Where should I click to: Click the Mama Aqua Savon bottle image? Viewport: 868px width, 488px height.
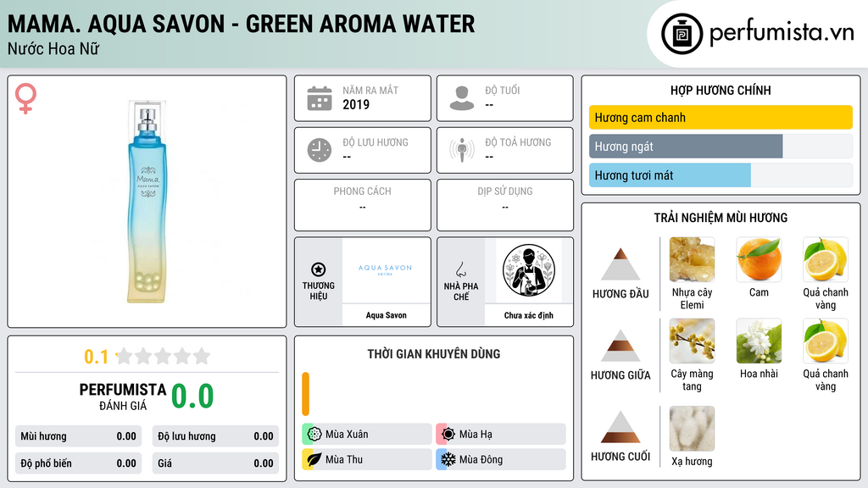point(147,202)
